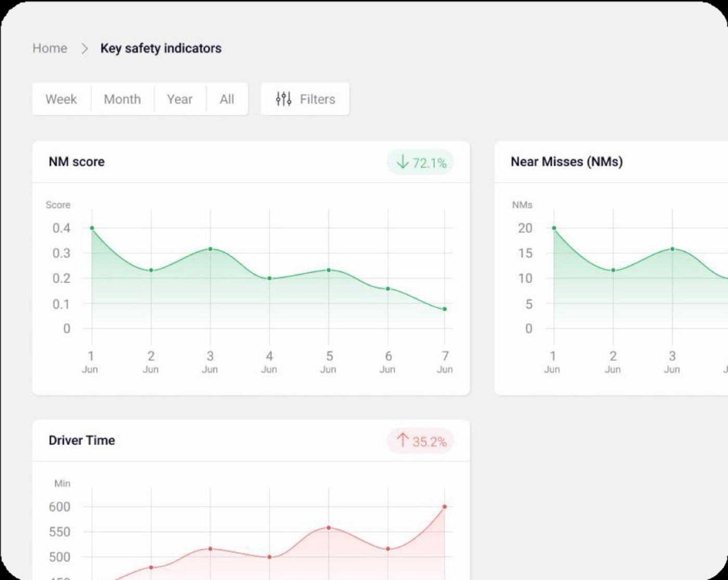This screenshot has width=728, height=580.
Task: Click the Driver Time card title
Action: click(82, 440)
